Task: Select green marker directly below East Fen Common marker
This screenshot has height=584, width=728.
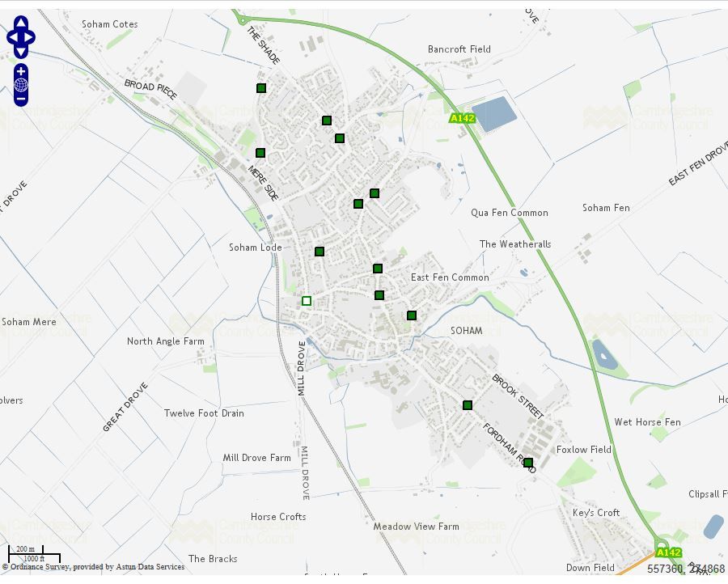Action: click(x=379, y=295)
